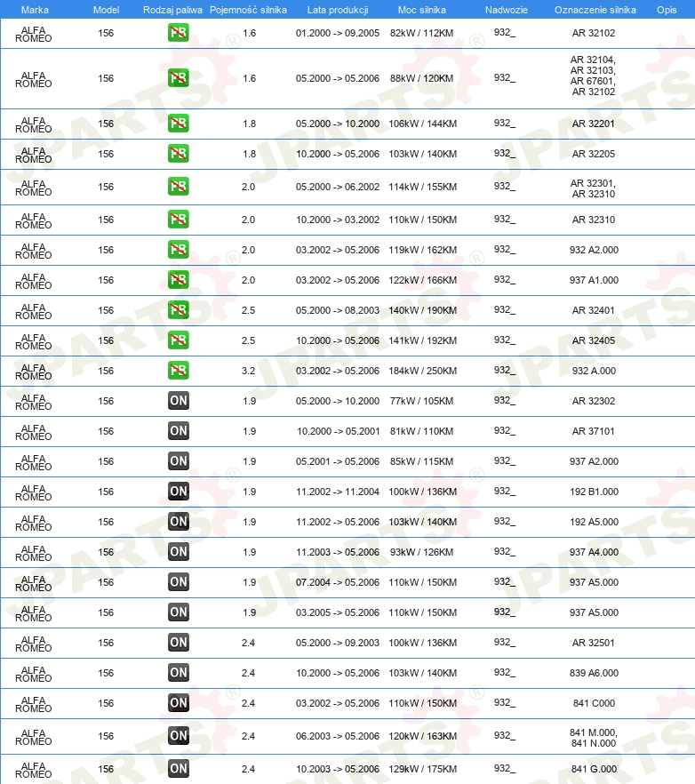This screenshot has width=695, height=784.
Task: Click the ON diesel icon in the 839 A6.000 row
Action: [x=179, y=673]
